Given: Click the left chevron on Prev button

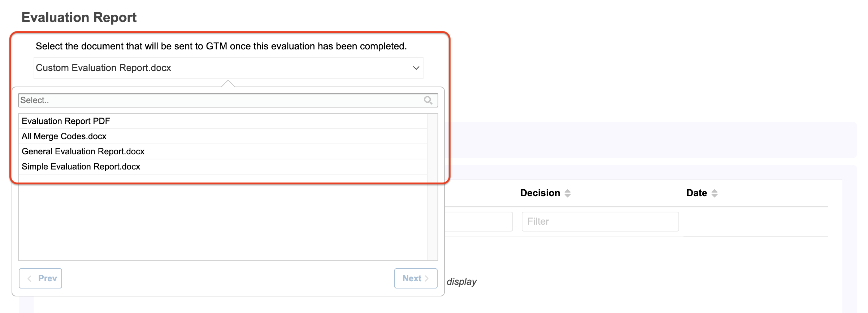Looking at the screenshot, I should [30, 278].
